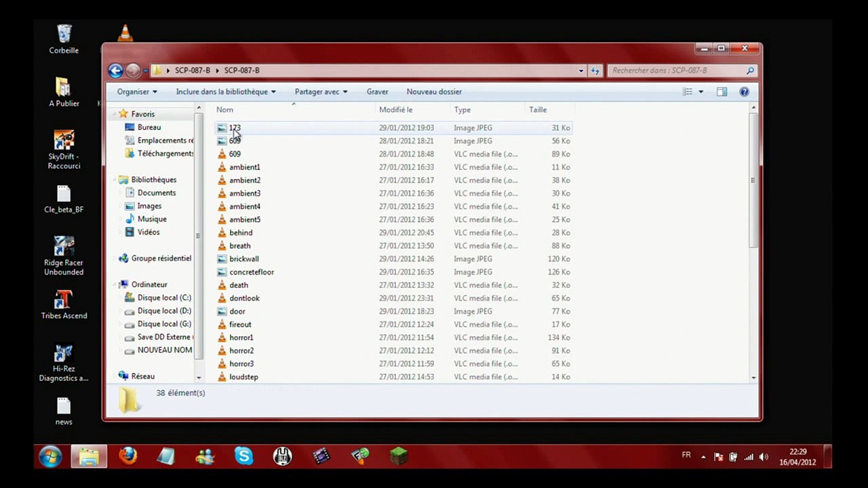Select the concretefloor file name
The width and height of the screenshot is (868, 488).
[252, 272]
